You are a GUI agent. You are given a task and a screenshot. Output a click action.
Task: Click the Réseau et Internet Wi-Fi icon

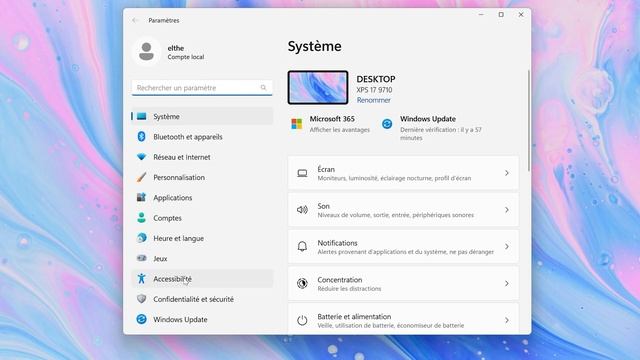click(142, 157)
